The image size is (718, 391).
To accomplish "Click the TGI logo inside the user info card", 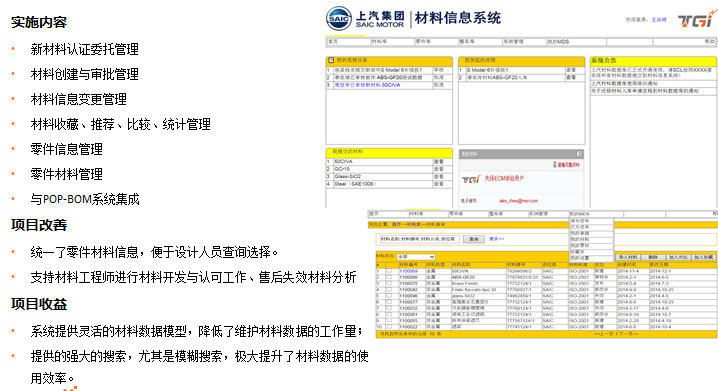I will coord(471,179).
